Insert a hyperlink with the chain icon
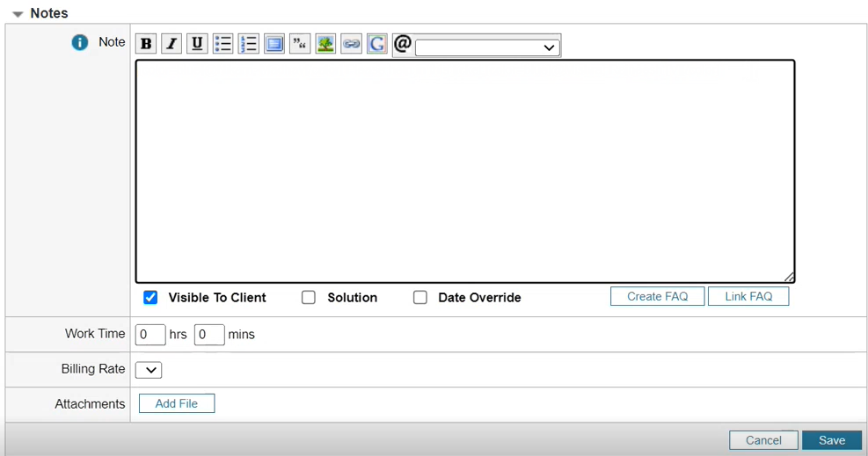Image resolution: width=868 pixels, height=456 pixels. click(351, 44)
